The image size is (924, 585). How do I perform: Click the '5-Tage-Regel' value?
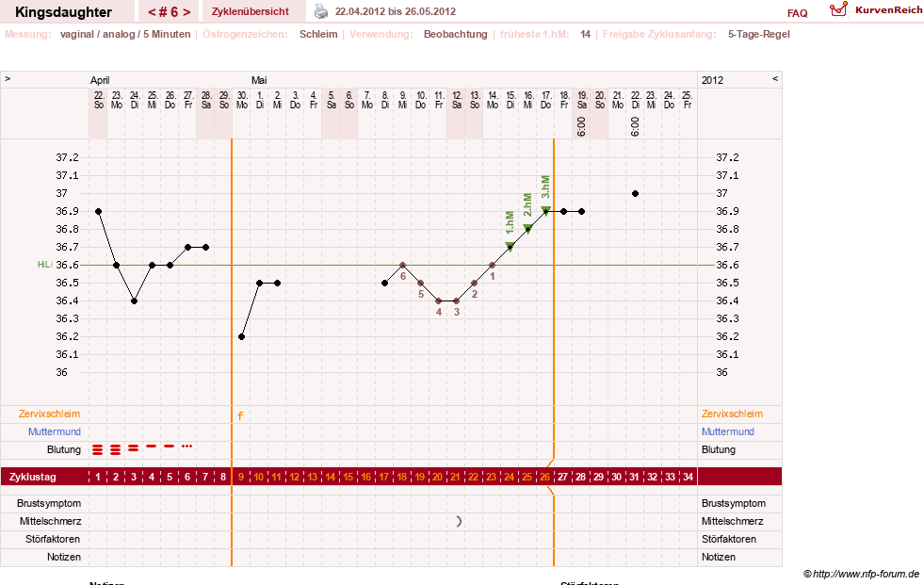pyautogui.click(x=759, y=34)
